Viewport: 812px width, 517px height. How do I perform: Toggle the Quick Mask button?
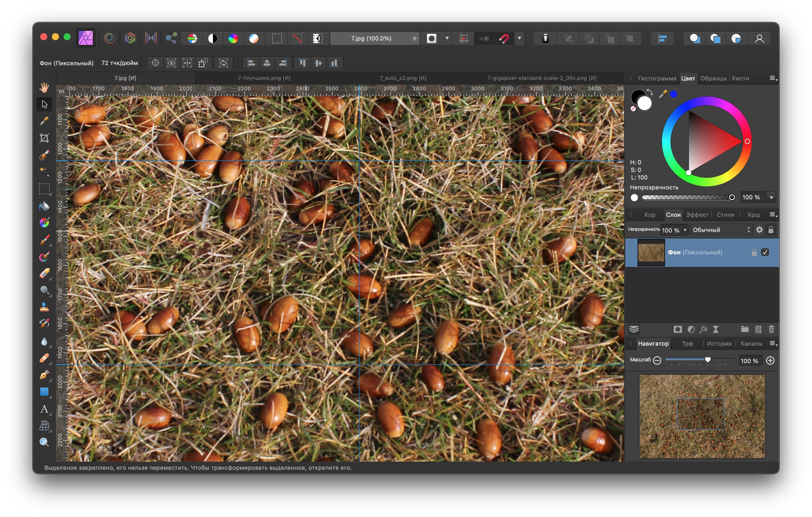pyautogui.click(x=432, y=38)
